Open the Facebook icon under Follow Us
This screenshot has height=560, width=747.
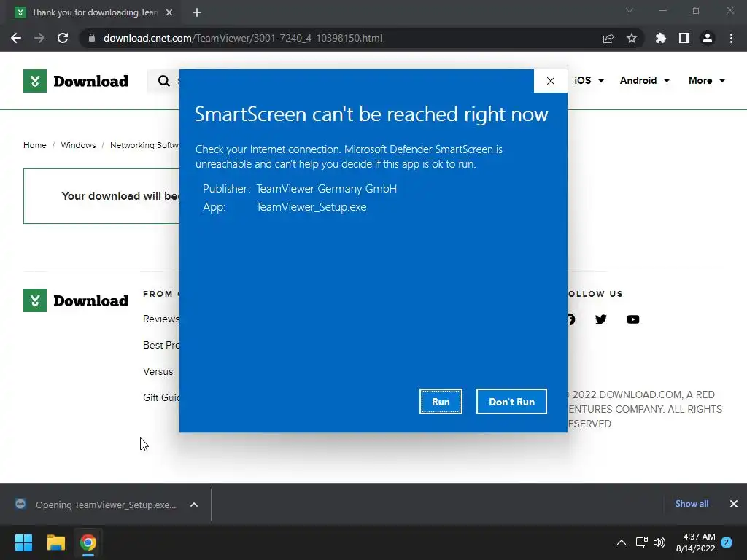point(571,319)
